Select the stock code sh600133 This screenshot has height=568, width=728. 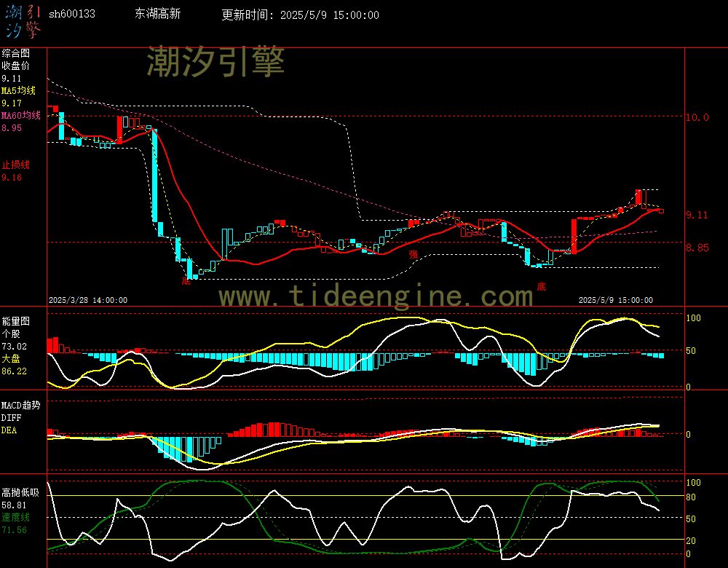tap(72, 14)
